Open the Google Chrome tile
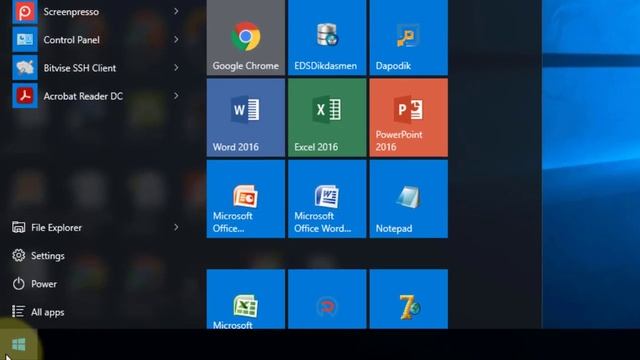The height and width of the screenshot is (360, 640). [x=246, y=38]
